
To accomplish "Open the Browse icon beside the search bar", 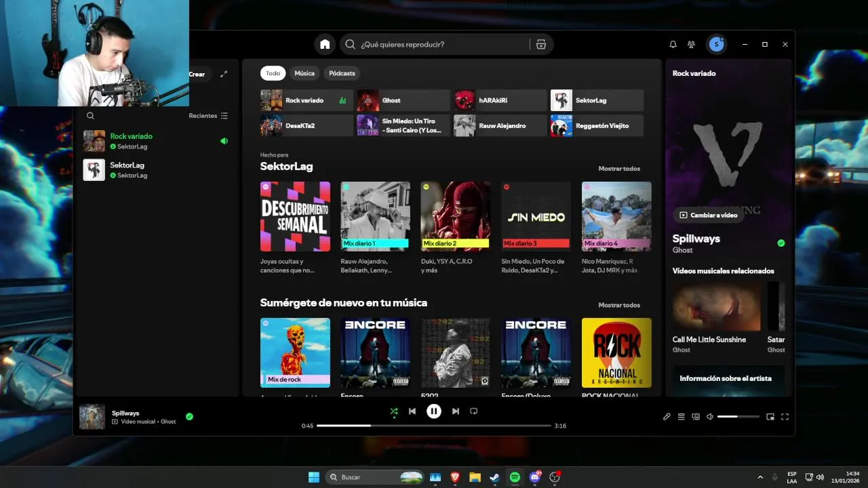I will point(540,44).
